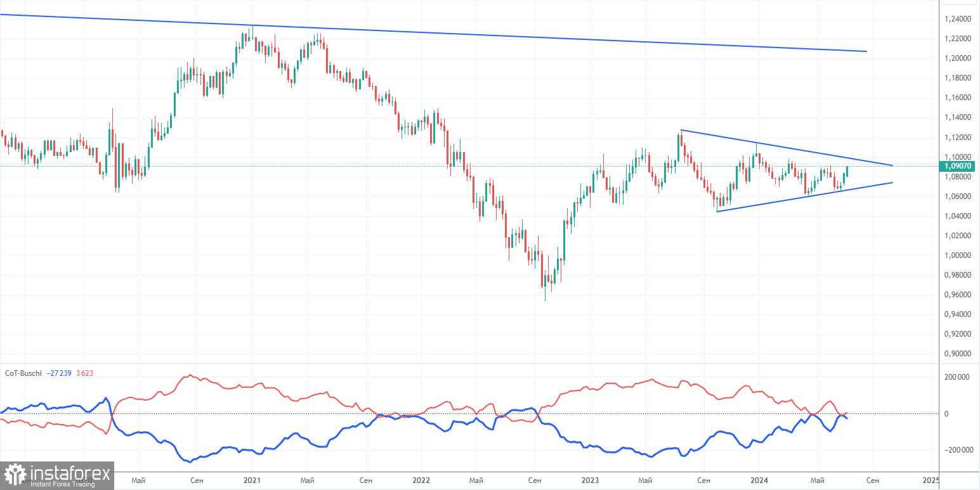Click the 2021 label on time axis
The height and width of the screenshot is (490, 980).
tap(252, 480)
